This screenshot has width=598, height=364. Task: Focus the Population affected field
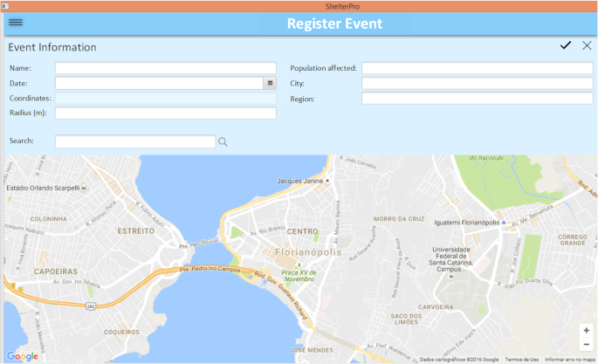tap(478, 68)
